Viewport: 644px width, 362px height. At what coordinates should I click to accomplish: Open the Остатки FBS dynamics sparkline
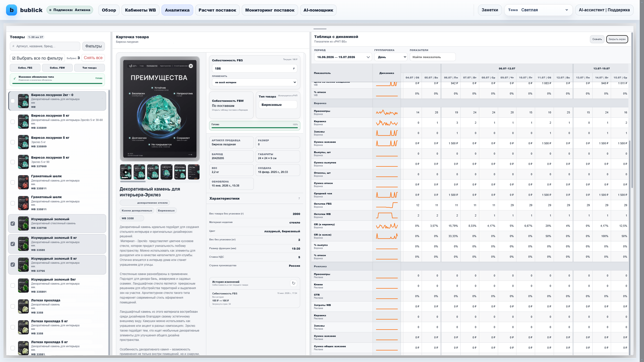[x=387, y=205]
